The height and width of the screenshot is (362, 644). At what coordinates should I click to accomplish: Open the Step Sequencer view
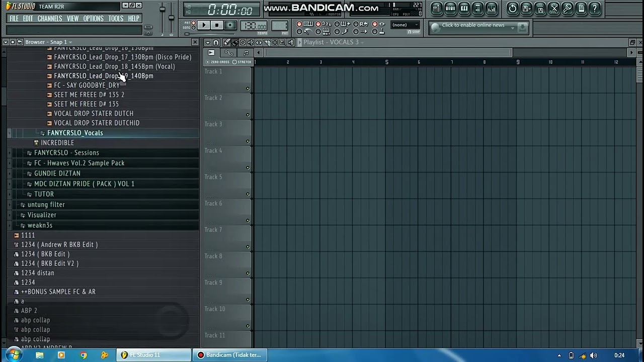point(450,9)
